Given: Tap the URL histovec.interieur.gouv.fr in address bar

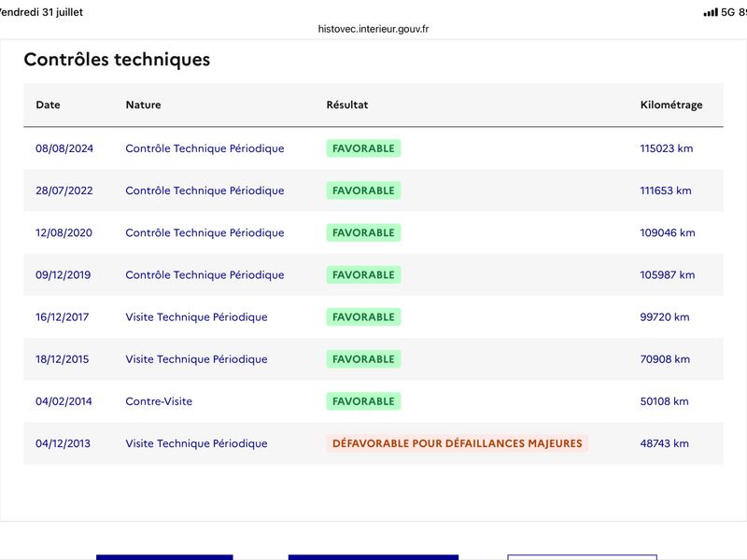Looking at the screenshot, I should coord(373,29).
